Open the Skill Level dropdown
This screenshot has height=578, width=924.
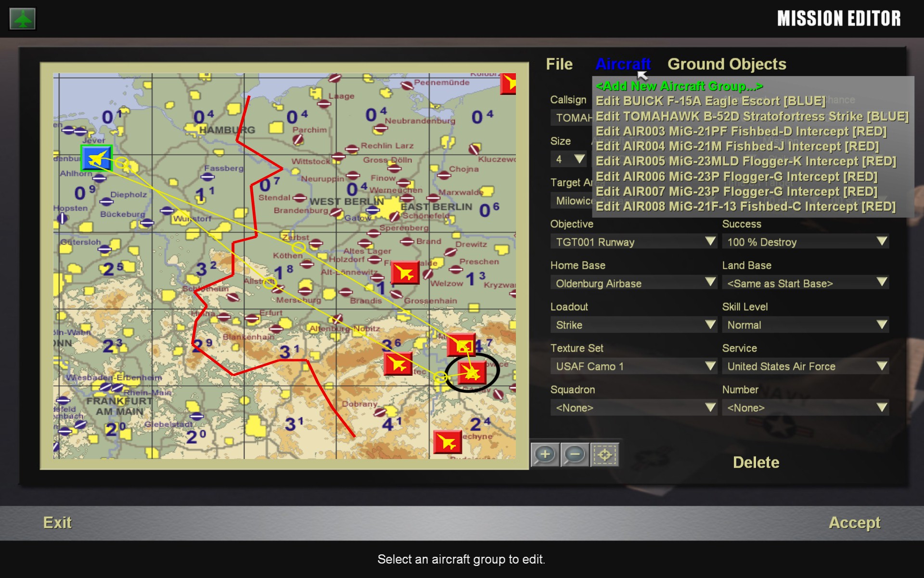coord(805,325)
